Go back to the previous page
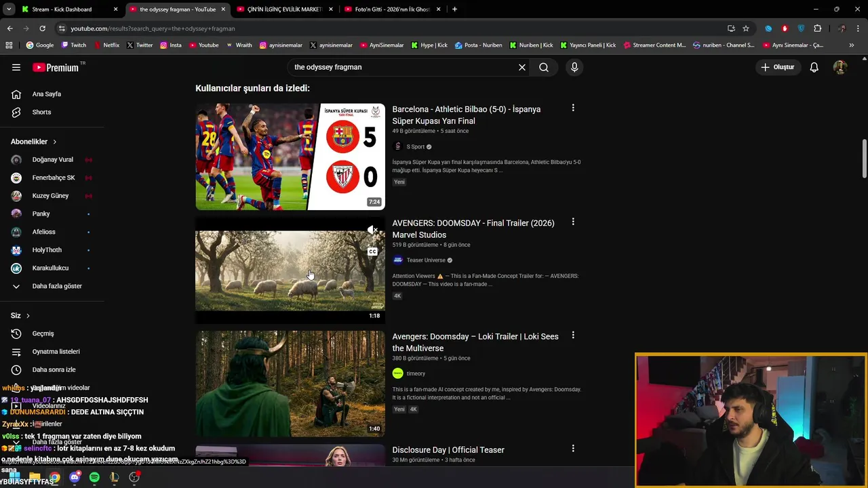Screen dimensions: 868x488 coord(9,28)
